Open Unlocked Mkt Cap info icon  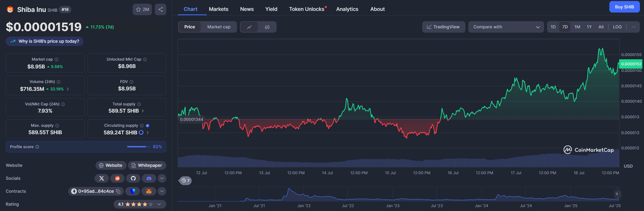click(145, 59)
